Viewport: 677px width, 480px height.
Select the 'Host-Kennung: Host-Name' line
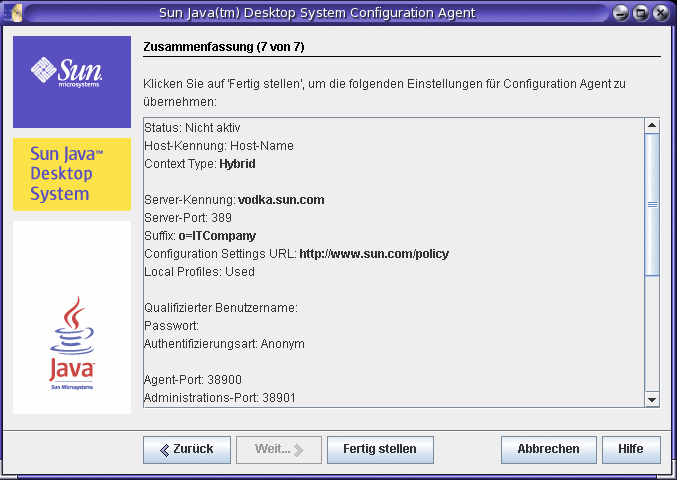(x=219, y=146)
